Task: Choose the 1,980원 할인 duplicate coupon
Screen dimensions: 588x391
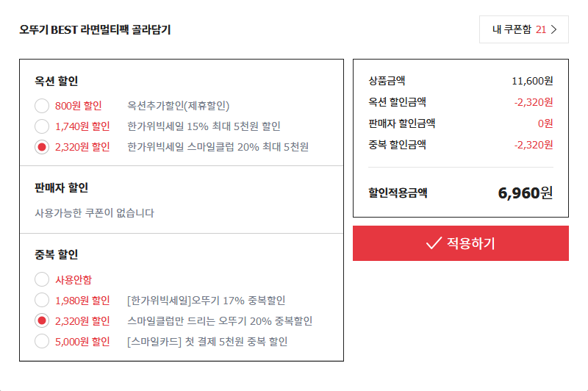Action: point(42,301)
